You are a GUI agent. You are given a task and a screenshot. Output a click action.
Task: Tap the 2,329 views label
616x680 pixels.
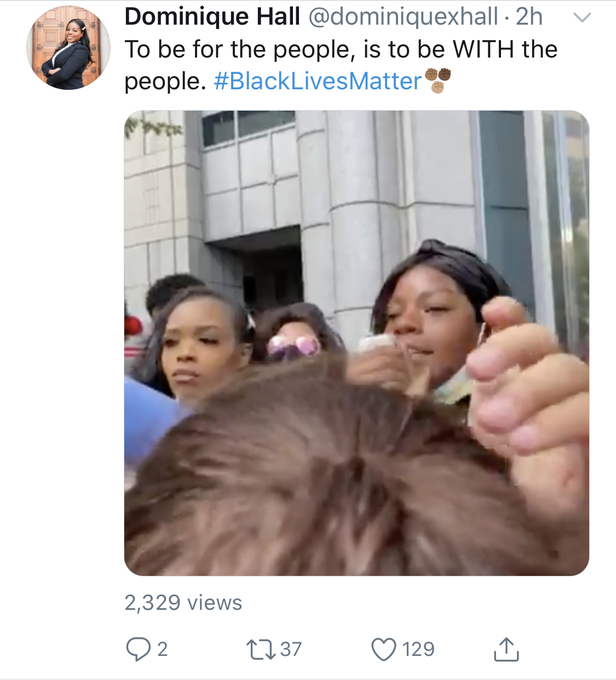[x=183, y=603]
